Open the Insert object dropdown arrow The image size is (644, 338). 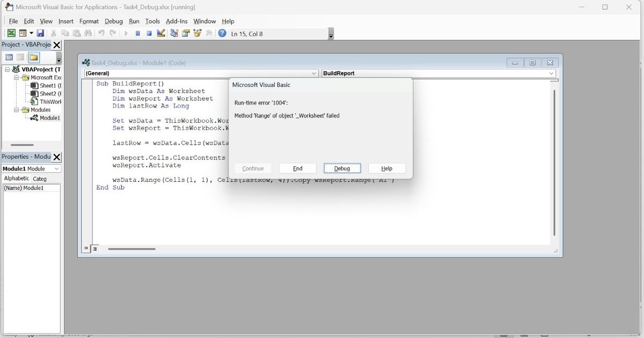pyautogui.click(x=31, y=33)
